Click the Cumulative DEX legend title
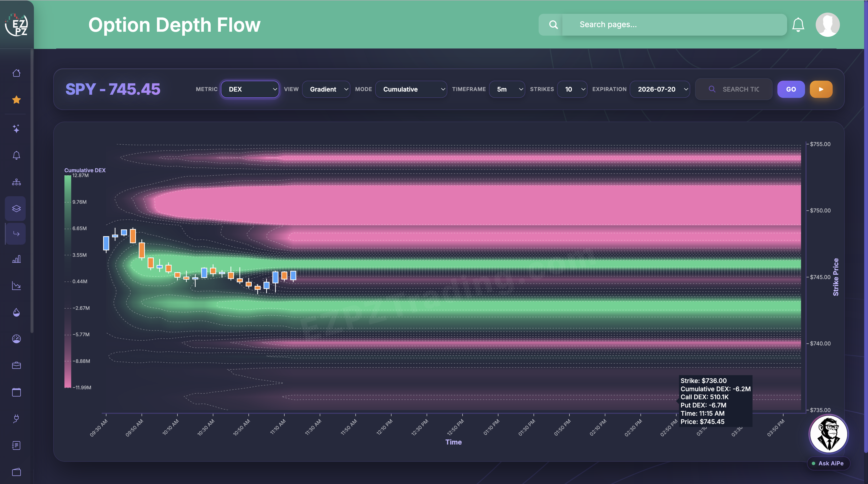This screenshot has width=868, height=484. pos(85,170)
